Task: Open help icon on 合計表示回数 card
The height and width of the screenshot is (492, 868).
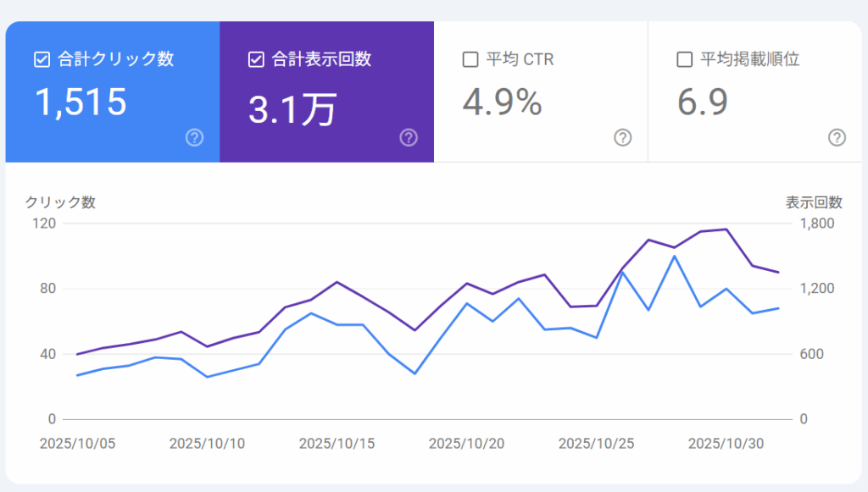Action: [x=409, y=138]
